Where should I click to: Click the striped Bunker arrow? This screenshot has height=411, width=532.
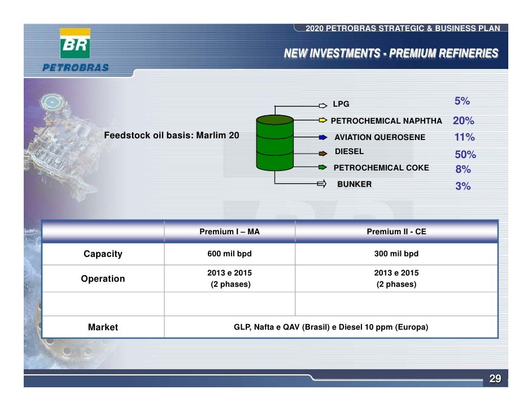tap(322, 184)
